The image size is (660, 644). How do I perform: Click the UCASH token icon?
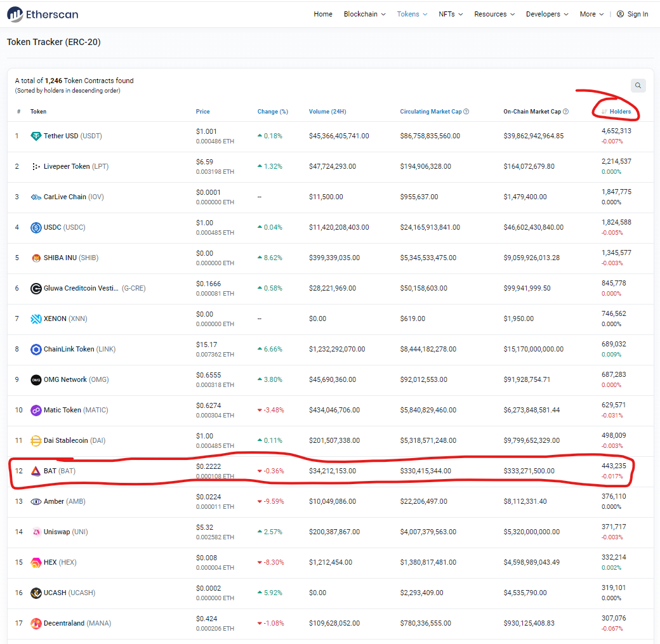click(x=36, y=593)
